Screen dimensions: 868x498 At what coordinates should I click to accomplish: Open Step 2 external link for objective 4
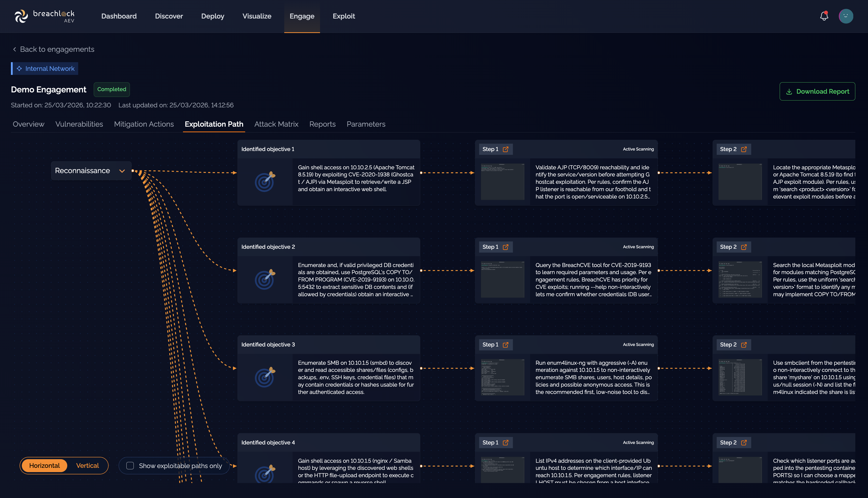(x=744, y=443)
